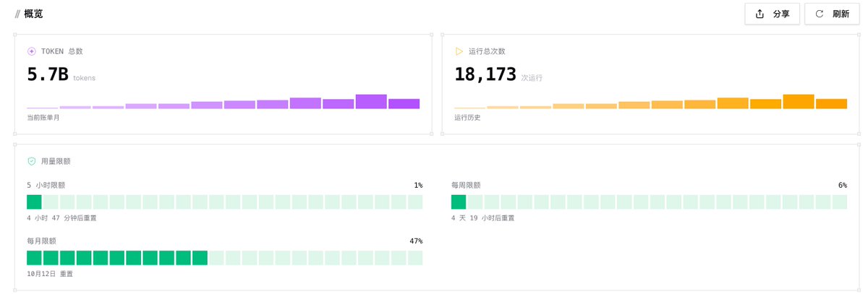Screen dimensions: 868x294
Task: Click the 4 小时 47 分钟后重置 text
Action: pos(61,217)
